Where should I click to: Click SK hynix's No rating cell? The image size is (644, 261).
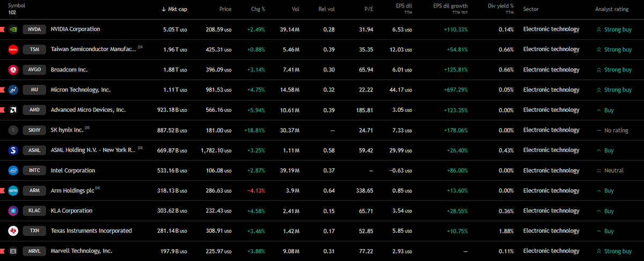coord(612,130)
